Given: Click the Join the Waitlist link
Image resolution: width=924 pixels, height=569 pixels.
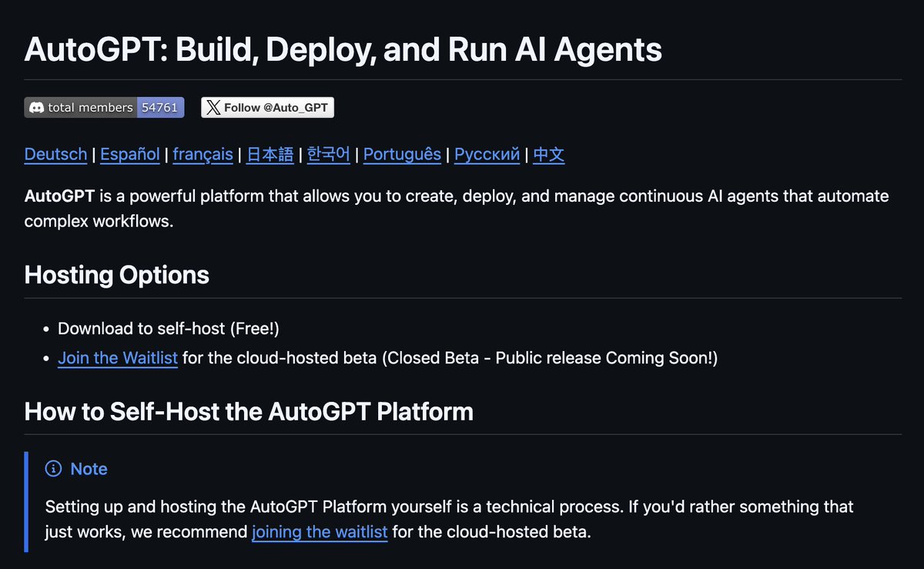Looking at the screenshot, I should coord(118,358).
